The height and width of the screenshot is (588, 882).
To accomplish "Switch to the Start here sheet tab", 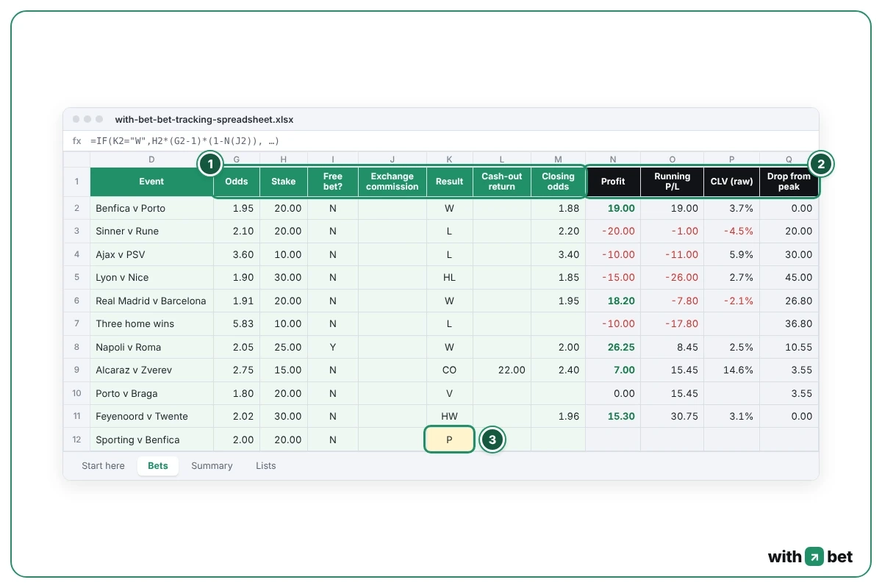I will click(x=103, y=465).
